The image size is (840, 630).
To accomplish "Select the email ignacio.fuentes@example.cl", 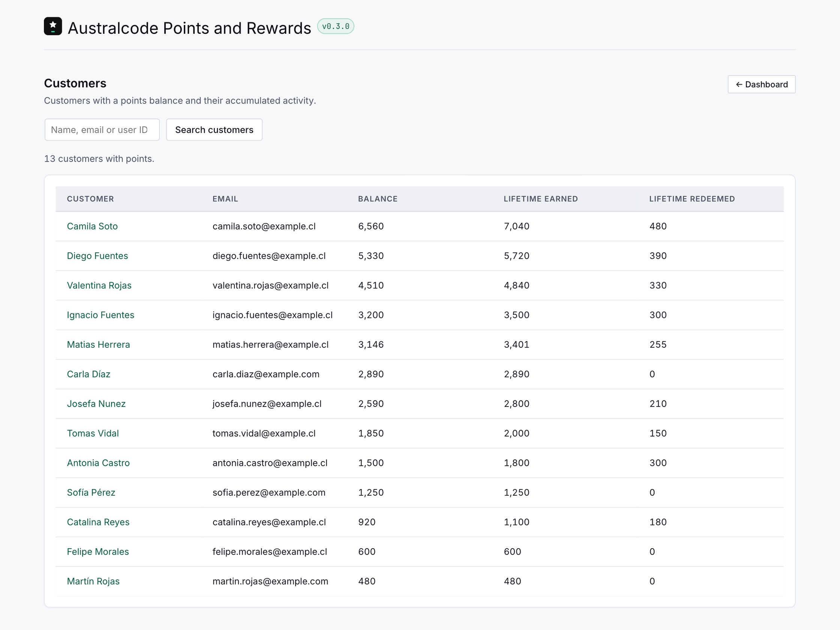I will pos(272,315).
